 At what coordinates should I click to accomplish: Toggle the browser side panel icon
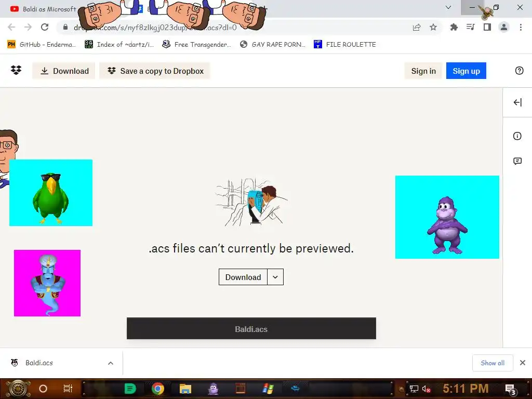pos(487,27)
